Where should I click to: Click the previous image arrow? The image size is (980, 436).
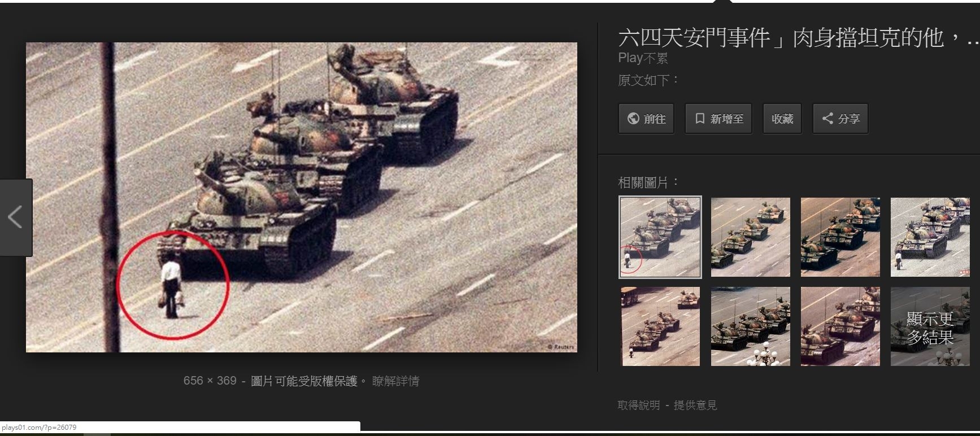tap(16, 217)
